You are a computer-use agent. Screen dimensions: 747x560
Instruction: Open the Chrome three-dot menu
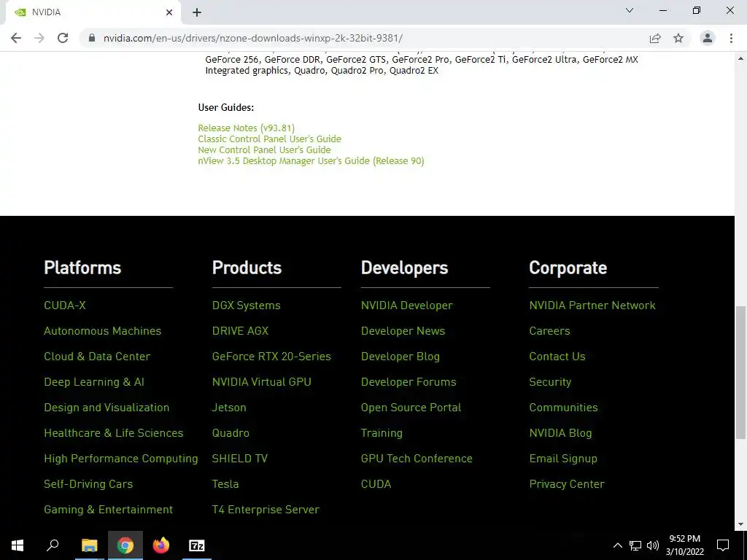click(731, 38)
